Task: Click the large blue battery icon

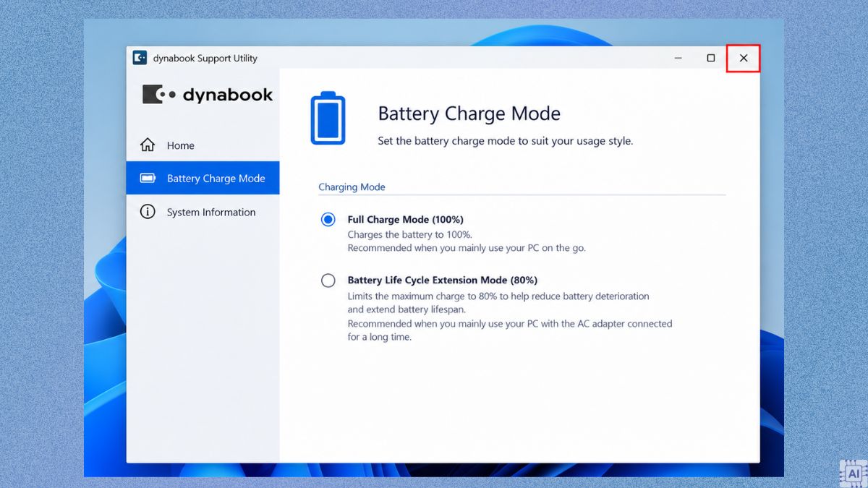Action: (x=328, y=118)
